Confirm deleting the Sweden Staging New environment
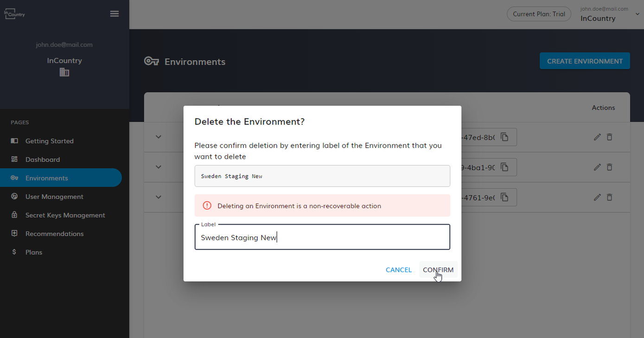Screen dimensions: 644x338 pos(438,269)
